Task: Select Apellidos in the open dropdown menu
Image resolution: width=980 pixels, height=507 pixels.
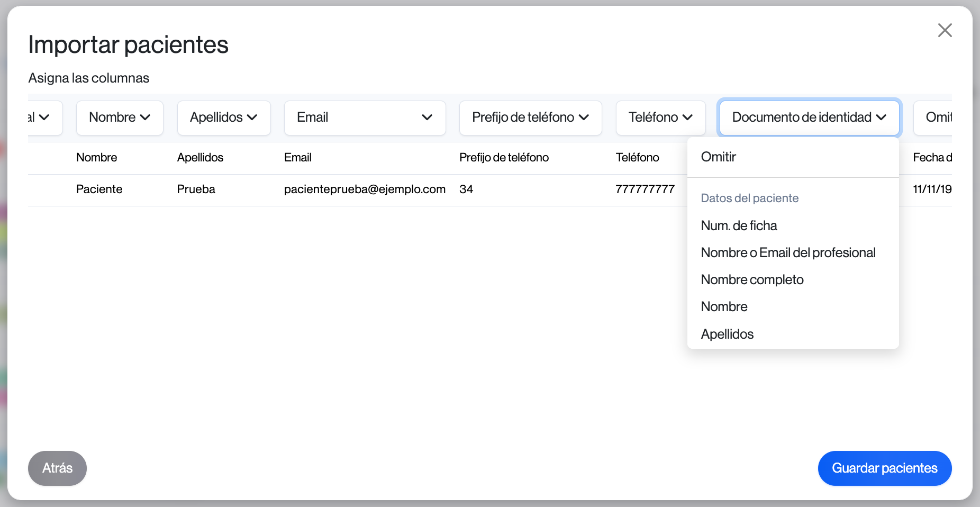Action: click(x=727, y=334)
